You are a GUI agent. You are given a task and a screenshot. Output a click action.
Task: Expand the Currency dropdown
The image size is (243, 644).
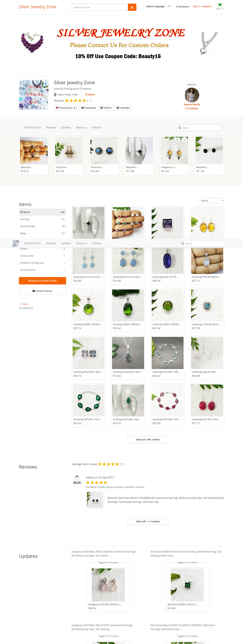[183, 6]
